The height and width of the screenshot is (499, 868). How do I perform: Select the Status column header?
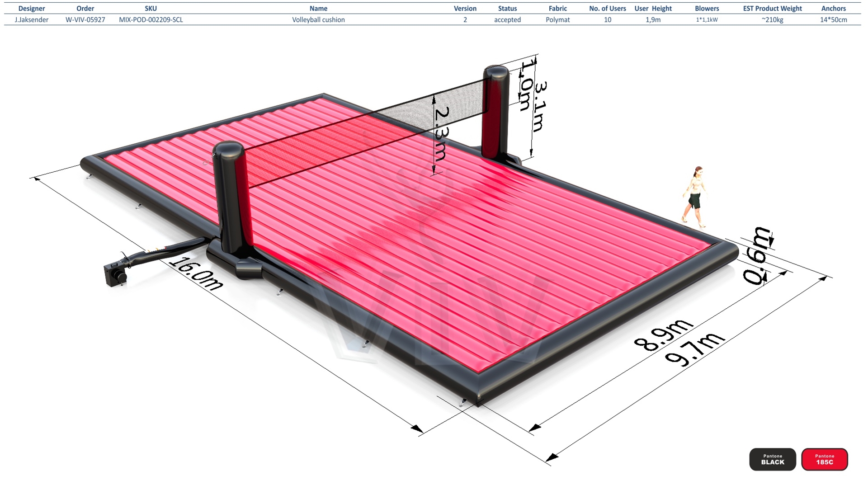click(507, 8)
